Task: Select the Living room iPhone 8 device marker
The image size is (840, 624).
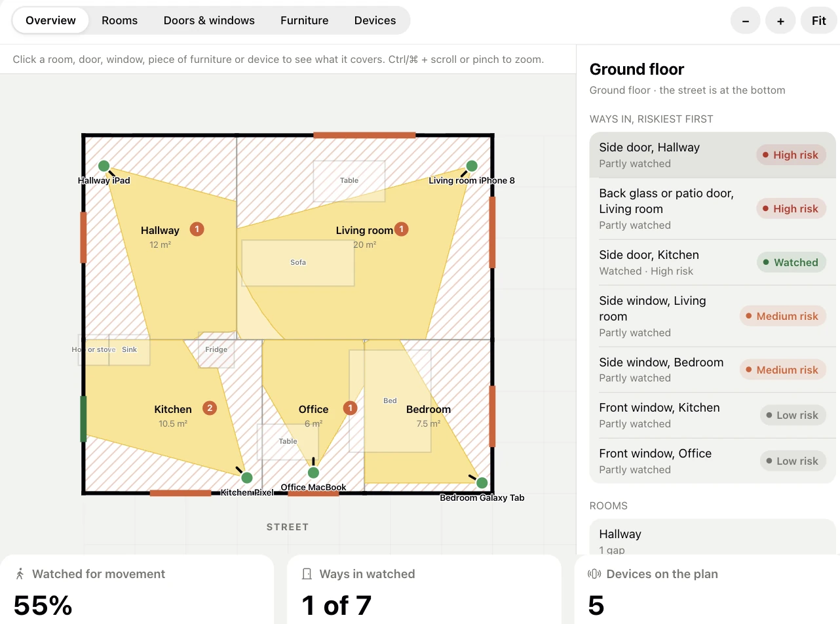Action: pos(471,166)
